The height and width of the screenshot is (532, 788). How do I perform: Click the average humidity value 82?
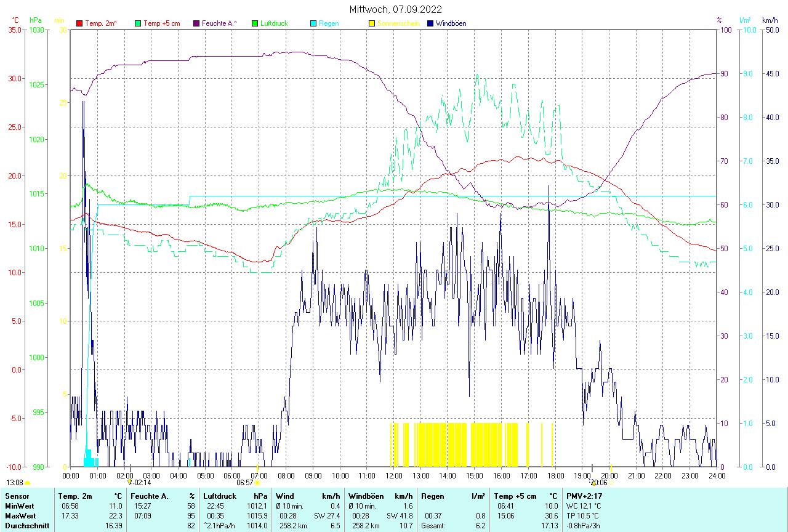tap(191, 525)
